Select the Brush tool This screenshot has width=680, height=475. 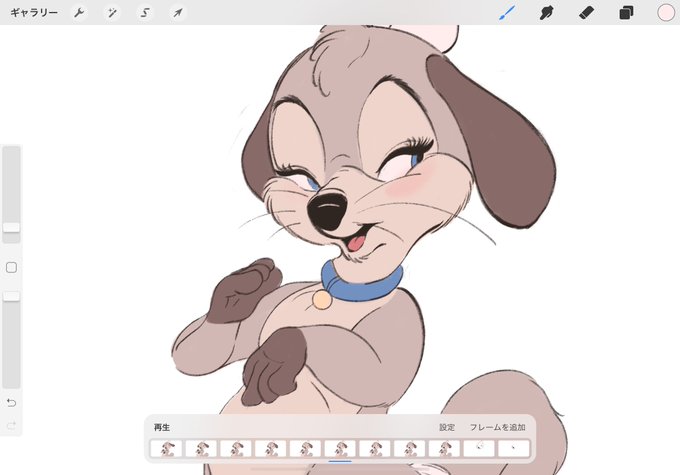click(x=507, y=13)
